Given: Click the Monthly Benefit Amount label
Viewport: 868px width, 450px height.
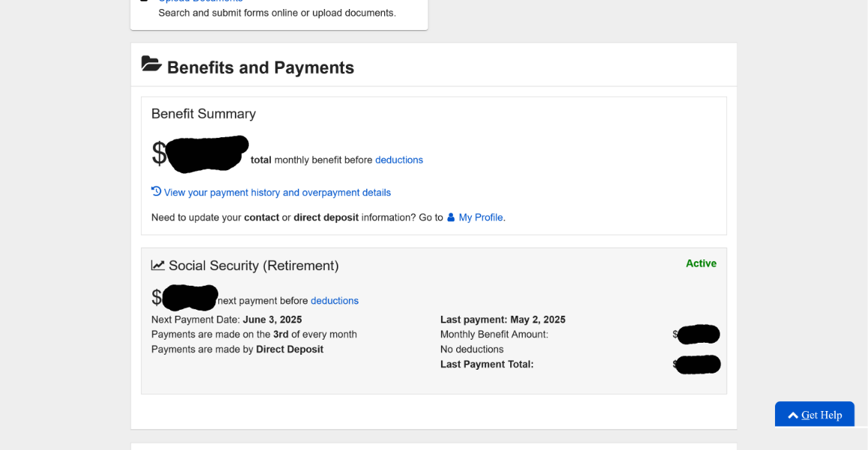Looking at the screenshot, I should [x=494, y=334].
